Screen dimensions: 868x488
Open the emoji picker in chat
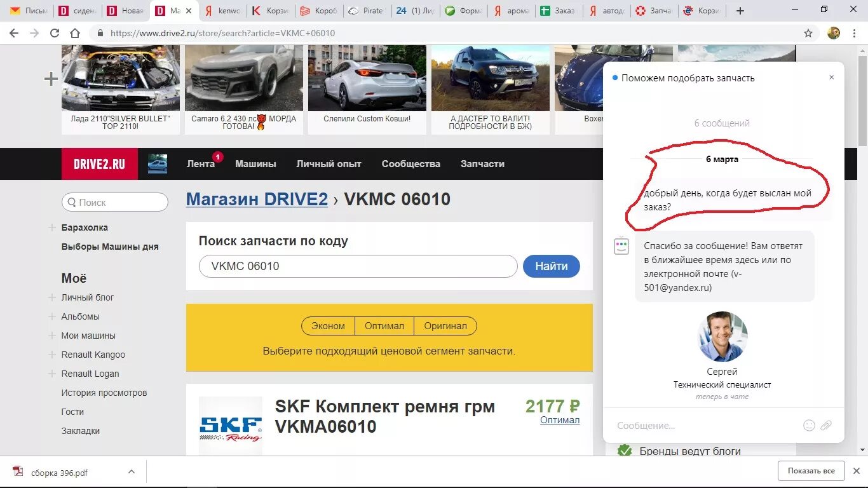[809, 426]
